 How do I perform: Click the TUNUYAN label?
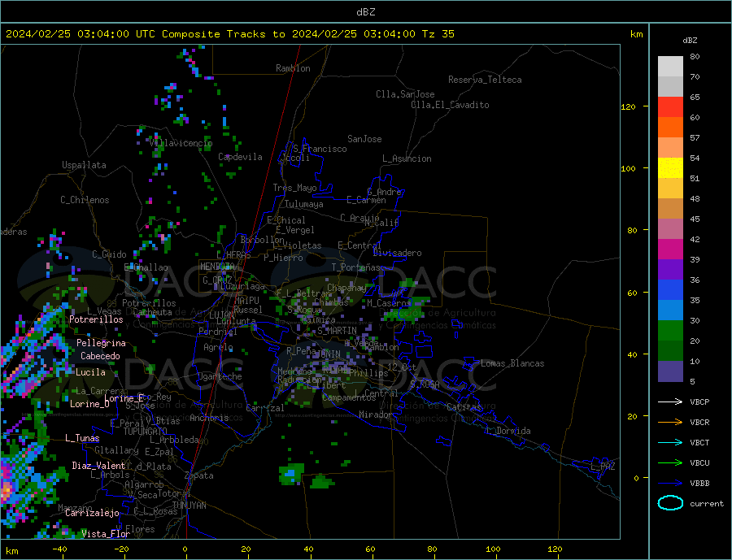(189, 506)
